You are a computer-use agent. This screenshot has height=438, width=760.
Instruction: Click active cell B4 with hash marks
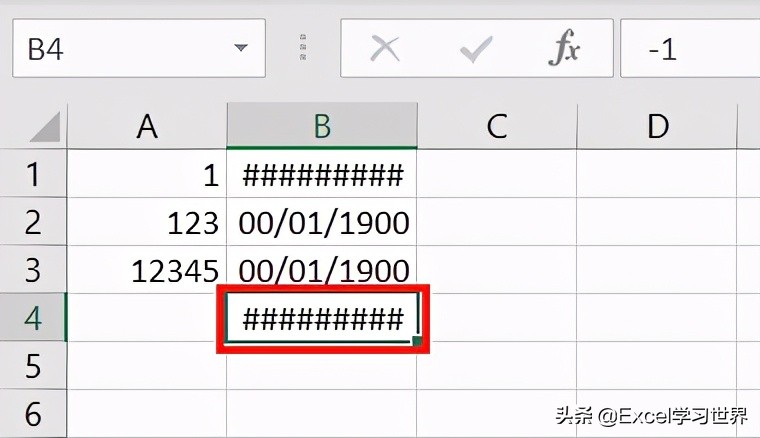322,317
